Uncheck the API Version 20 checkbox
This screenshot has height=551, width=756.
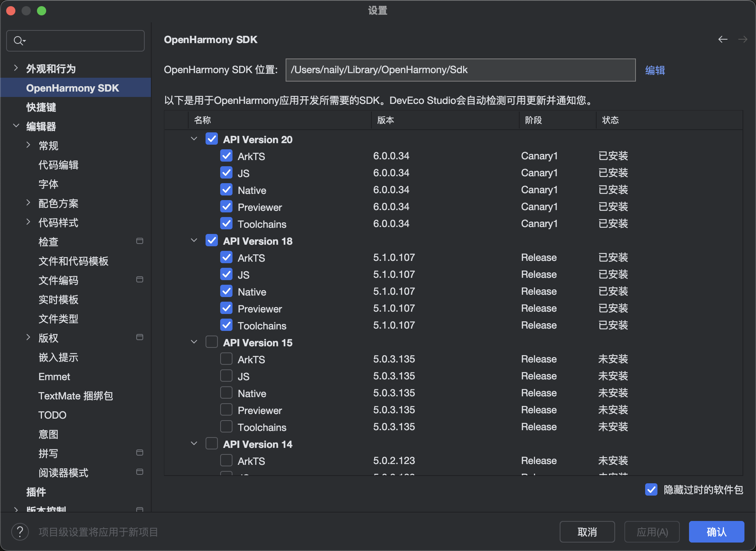pos(212,139)
